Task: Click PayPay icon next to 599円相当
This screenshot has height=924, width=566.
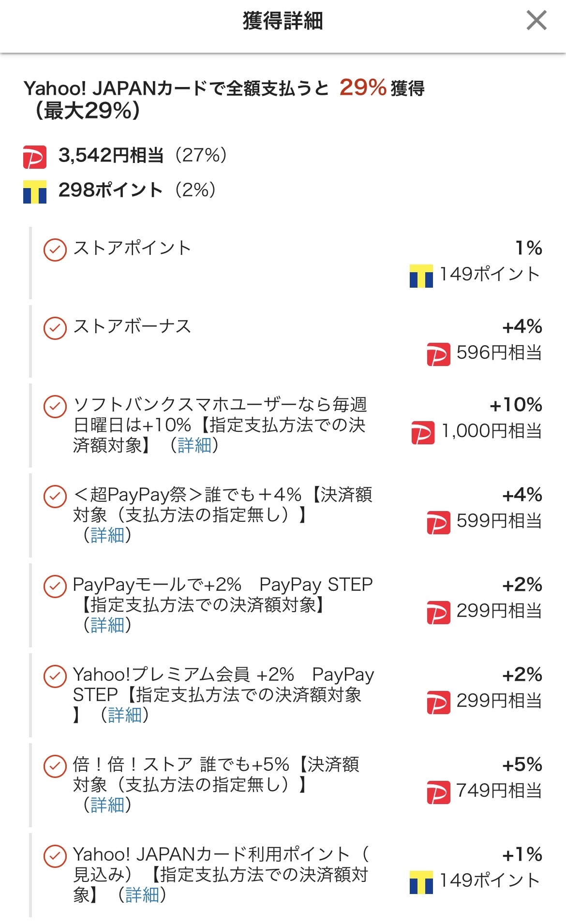Action: tap(438, 522)
